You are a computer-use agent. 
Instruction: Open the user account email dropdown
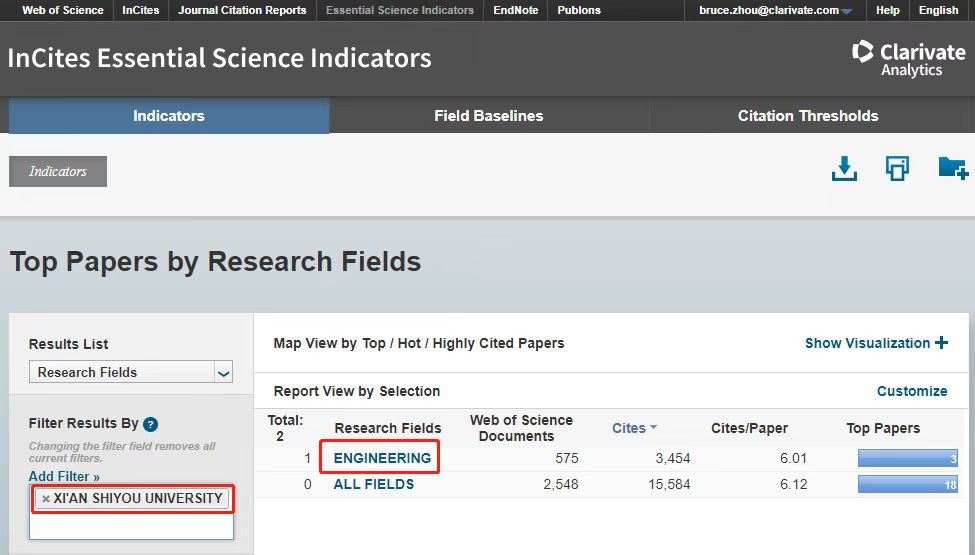776,11
